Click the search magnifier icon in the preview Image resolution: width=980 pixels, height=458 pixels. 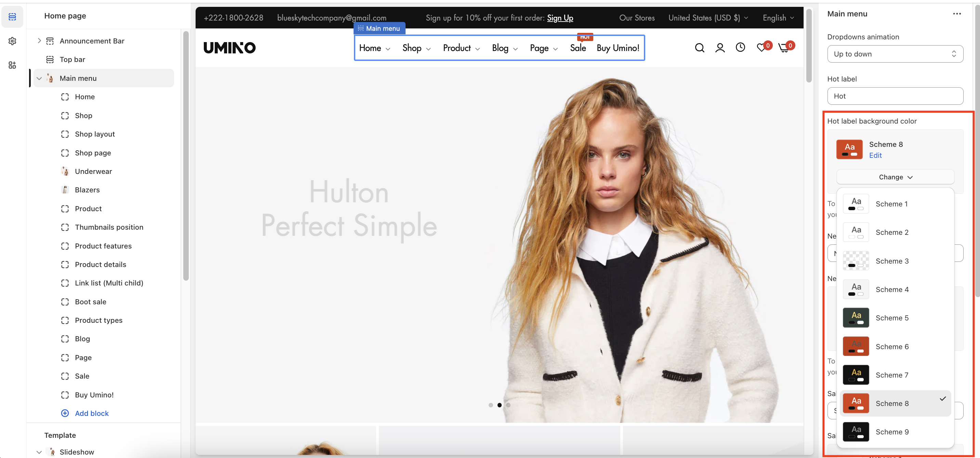point(699,48)
